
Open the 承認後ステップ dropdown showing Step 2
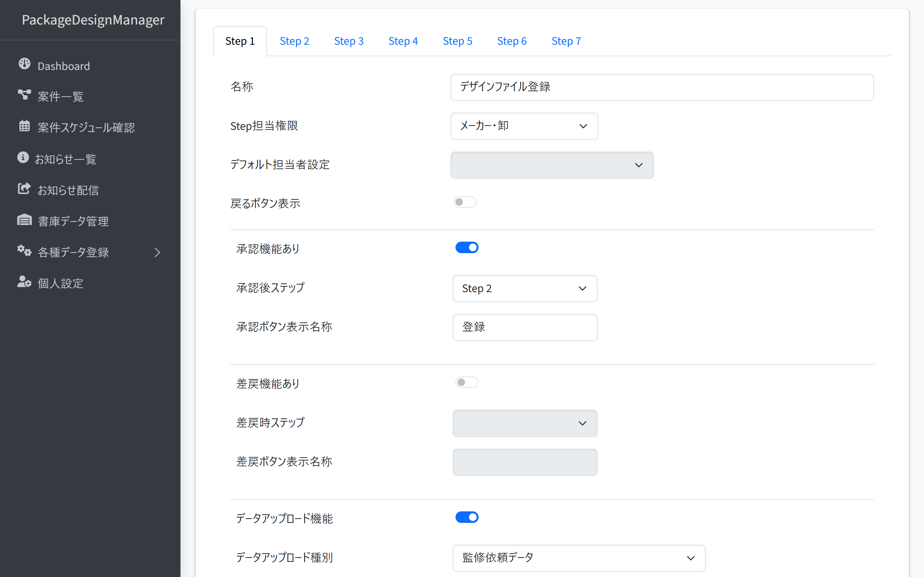pyautogui.click(x=524, y=288)
